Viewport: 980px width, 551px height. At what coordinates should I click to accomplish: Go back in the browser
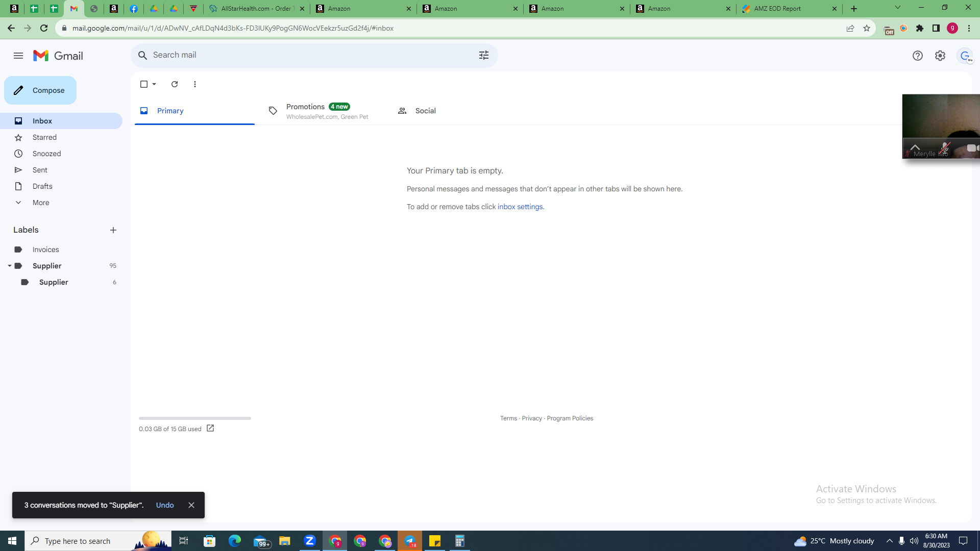point(11,28)
